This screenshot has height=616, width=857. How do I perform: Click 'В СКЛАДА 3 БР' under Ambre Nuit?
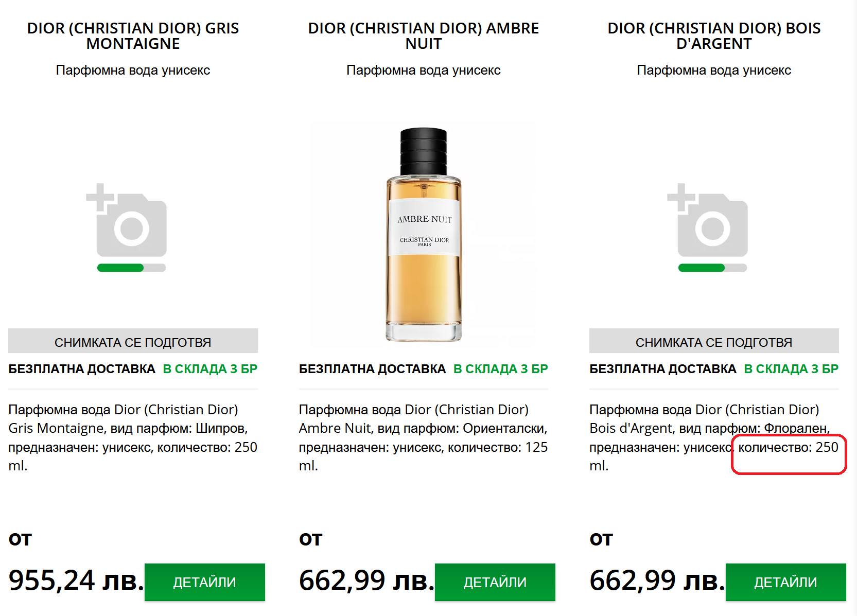[501, 369]
